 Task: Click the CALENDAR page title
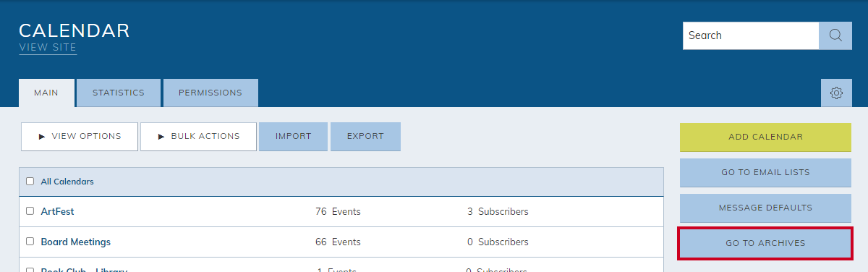(x=75, y=30)
